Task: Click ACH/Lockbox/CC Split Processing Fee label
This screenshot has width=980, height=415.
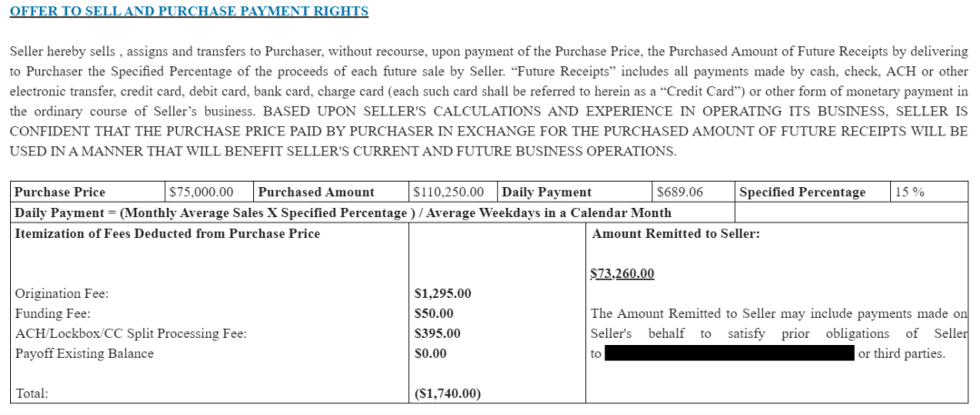Action: point(131,333)
